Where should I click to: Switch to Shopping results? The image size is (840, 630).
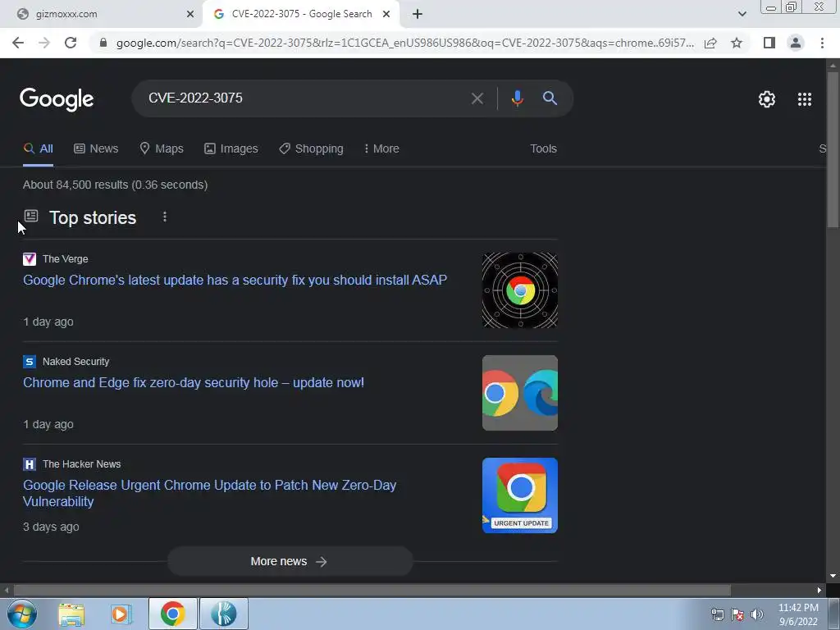point(311,149)
